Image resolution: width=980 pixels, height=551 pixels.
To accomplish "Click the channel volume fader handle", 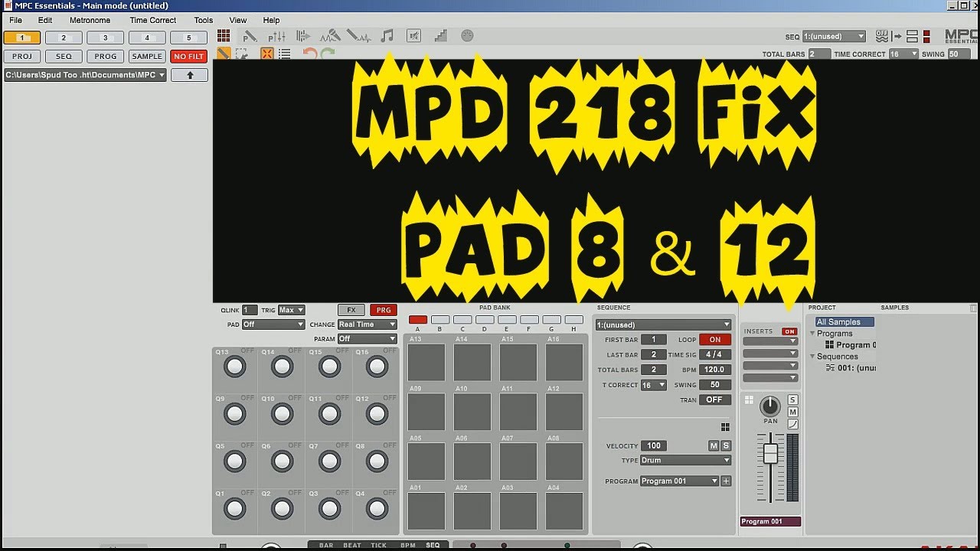I will click(x=771, y=453).
